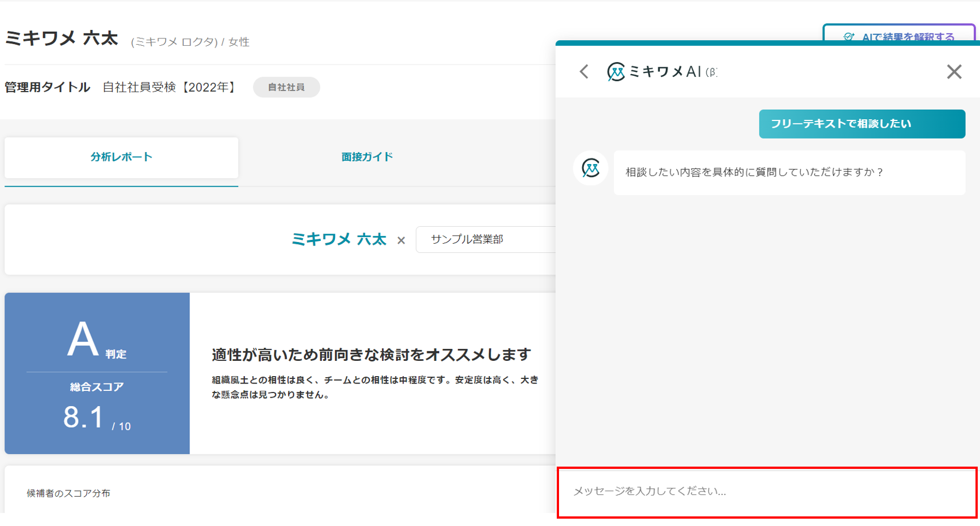Click the ミキワメAI logo icon in header
The image size is (980, 526).
[x=616, y=72]
